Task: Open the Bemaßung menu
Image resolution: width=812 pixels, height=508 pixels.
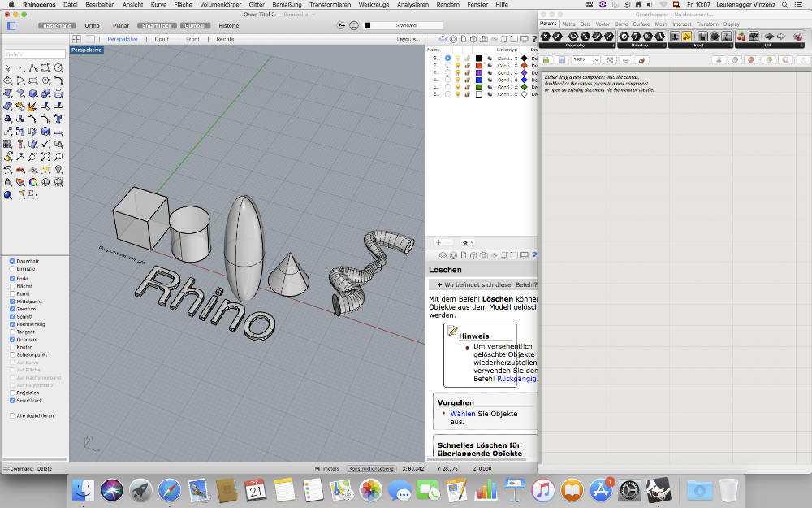Action: [x=287, y=4]
